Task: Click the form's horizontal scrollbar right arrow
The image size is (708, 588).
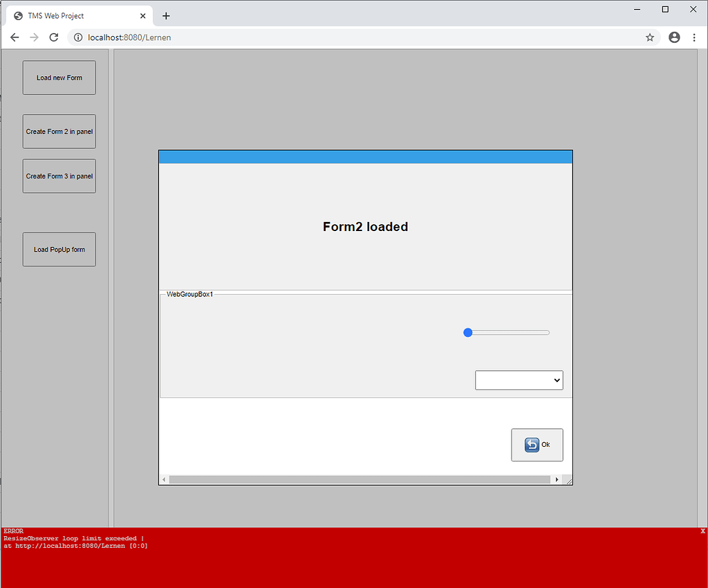Action: tap(557, 479)
